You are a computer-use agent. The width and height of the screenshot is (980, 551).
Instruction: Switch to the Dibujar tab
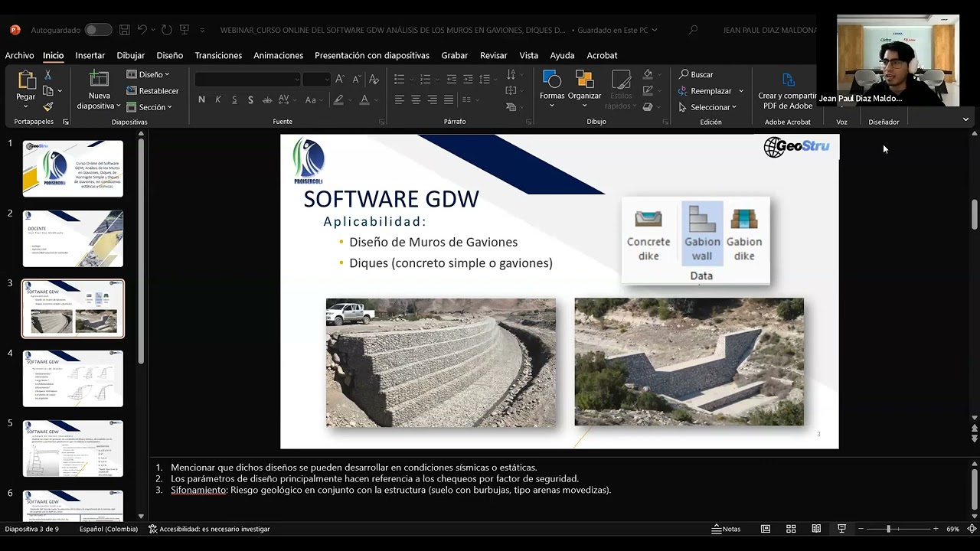click(x=130, y=55)
